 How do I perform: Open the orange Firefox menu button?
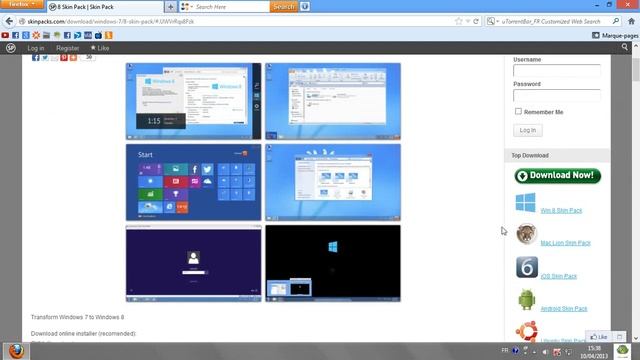coord(22,4)
